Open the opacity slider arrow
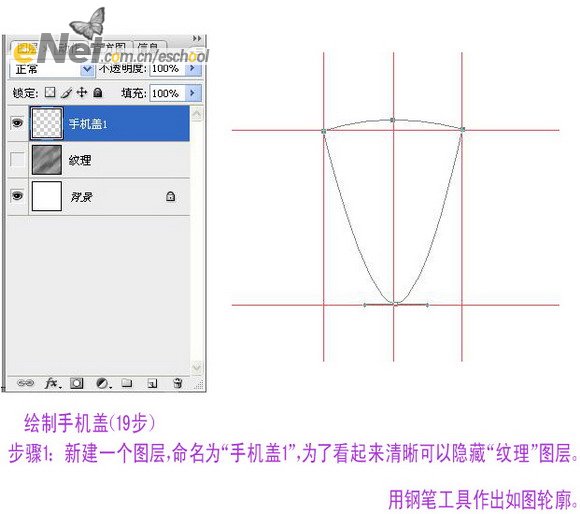580x514 pixels. pyautogui.click(x=193, y=68)
